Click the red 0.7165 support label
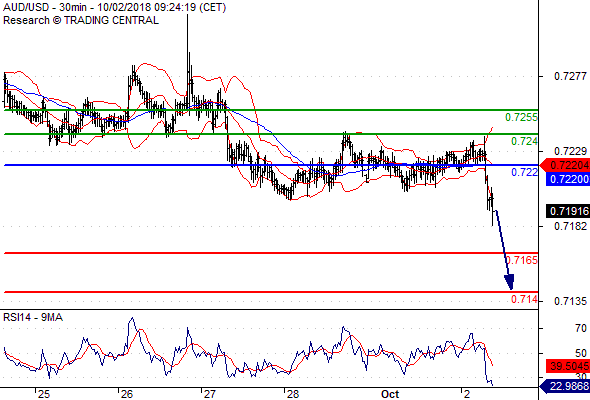Viewport: 590px width, 400px height. point(522,260)
